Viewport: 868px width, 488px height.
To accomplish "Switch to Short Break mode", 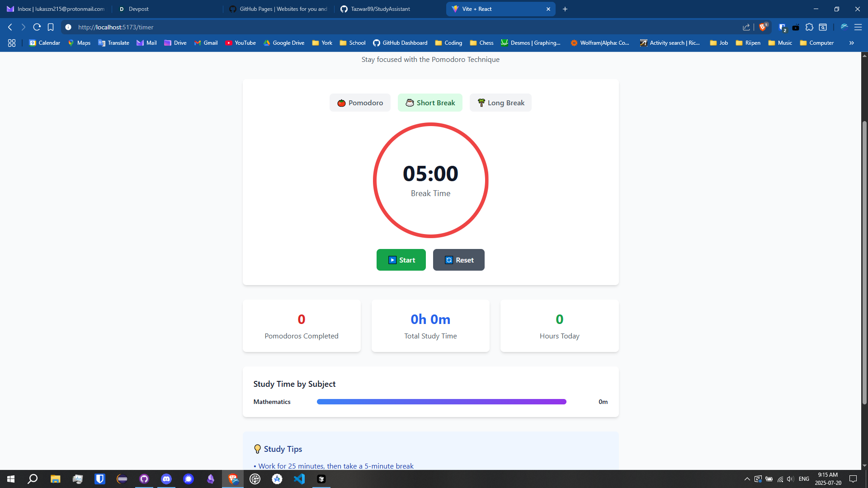I will [x=430, y=103].
